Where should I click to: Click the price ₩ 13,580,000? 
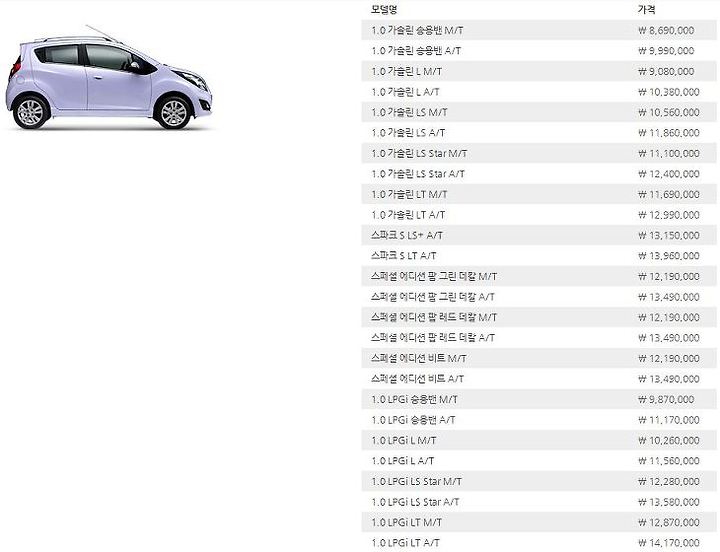pyautogui.click(x=669, y=502)
